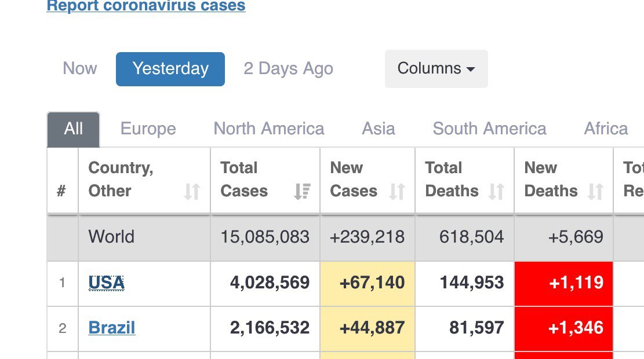644x359 pixels.
Task: Sort using New Cases sort arrows
Action: [x=397, y=192]
